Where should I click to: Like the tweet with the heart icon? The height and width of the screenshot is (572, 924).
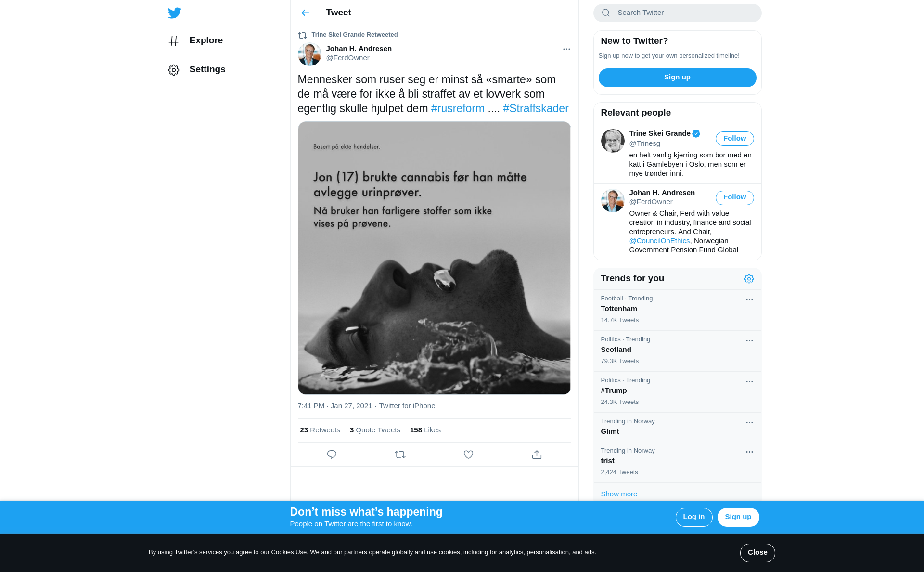click(468, 455)
